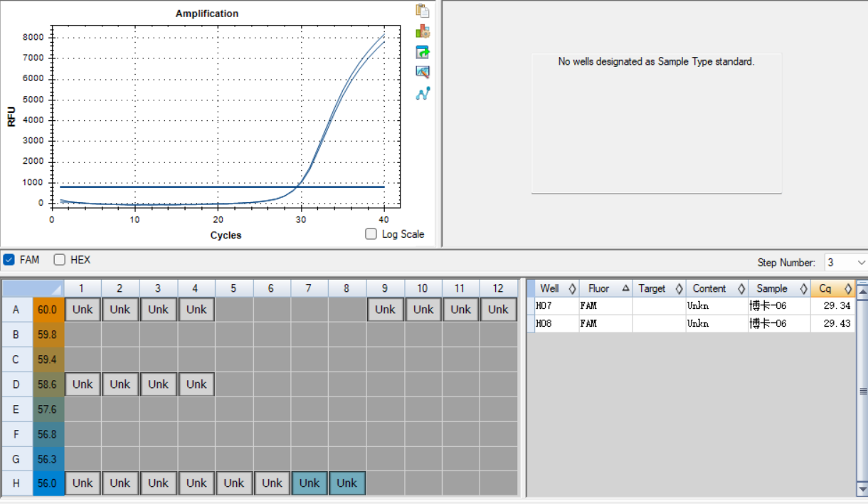
Task: Select plate column 12 header
Action: 498,288
